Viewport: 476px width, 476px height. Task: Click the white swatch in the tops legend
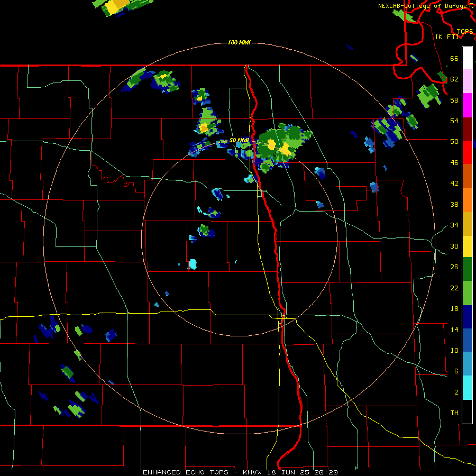[467, 58]
